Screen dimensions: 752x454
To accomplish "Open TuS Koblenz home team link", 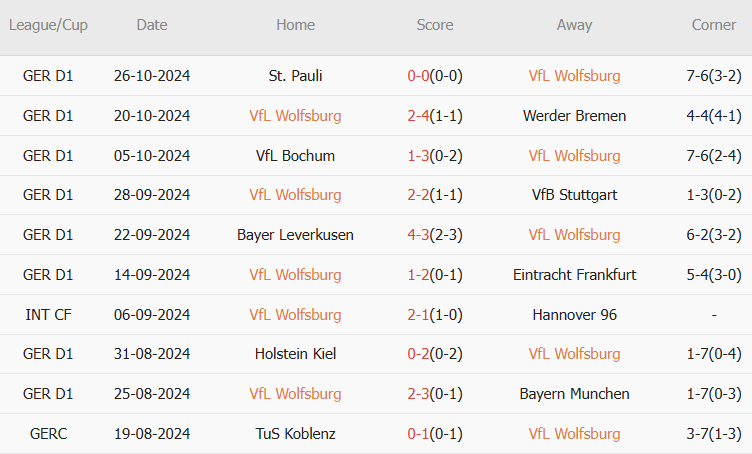I will 295,434.
